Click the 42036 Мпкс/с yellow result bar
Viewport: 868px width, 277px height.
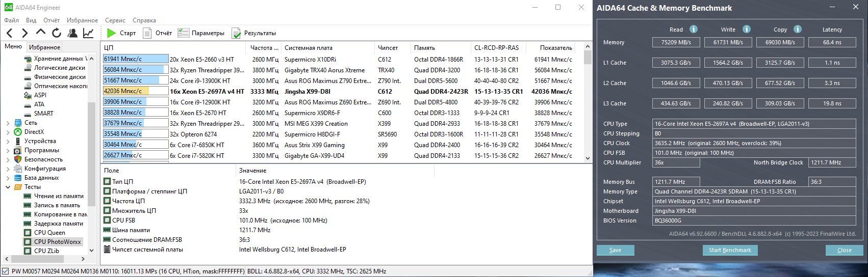tap(136, 91)
